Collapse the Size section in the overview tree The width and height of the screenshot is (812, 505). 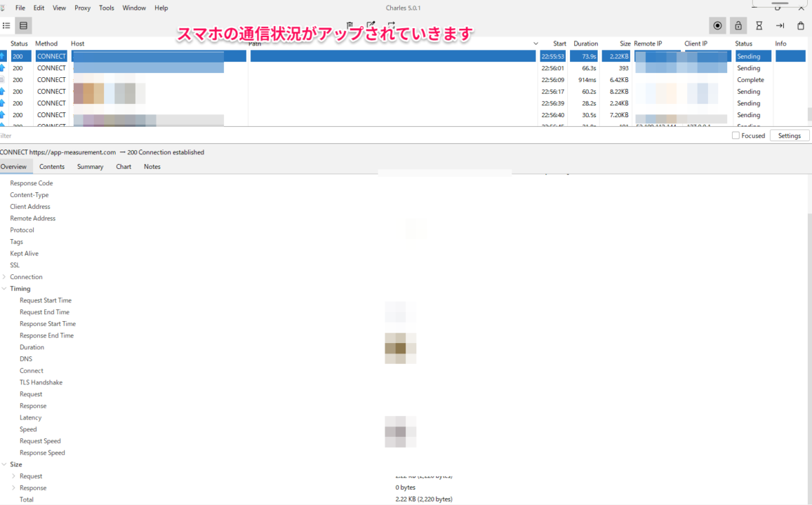pos(4,464)
